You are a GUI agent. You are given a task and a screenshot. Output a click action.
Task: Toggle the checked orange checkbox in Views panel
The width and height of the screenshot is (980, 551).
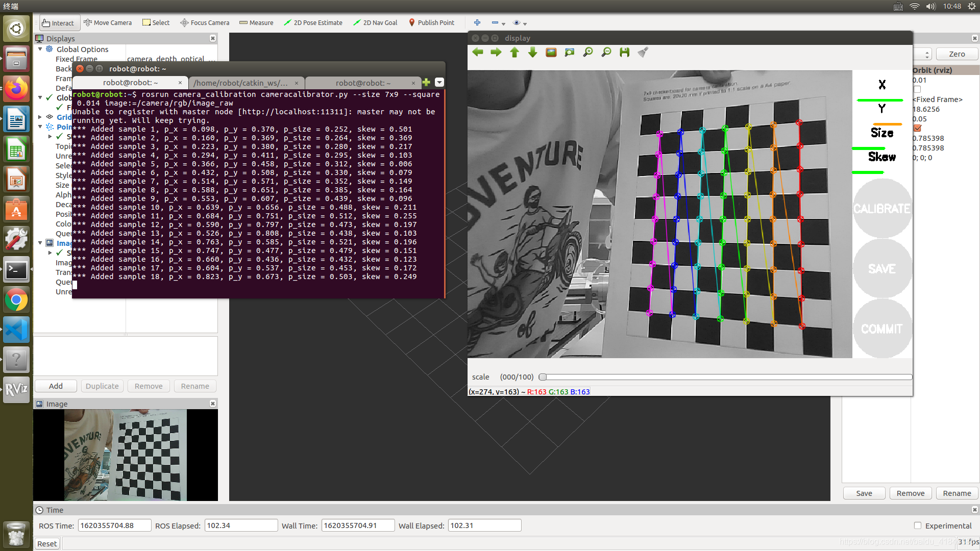click(x=918, y=128)
